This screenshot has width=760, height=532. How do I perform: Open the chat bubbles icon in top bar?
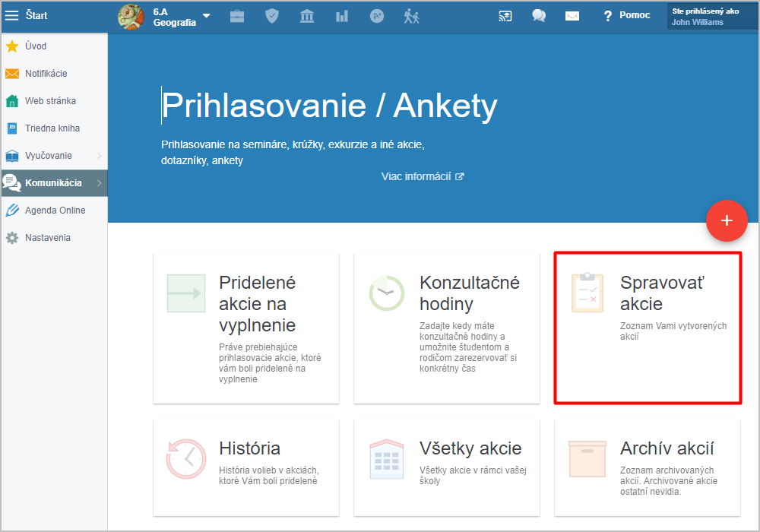[539, 16]
